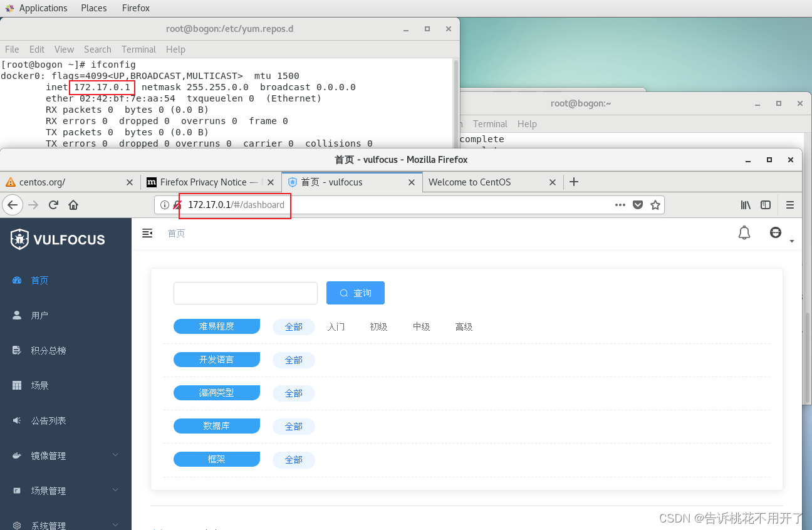Open page actions three-dot menu
The height and width of the screenshot is (530, 812).
tap(620, 205)
